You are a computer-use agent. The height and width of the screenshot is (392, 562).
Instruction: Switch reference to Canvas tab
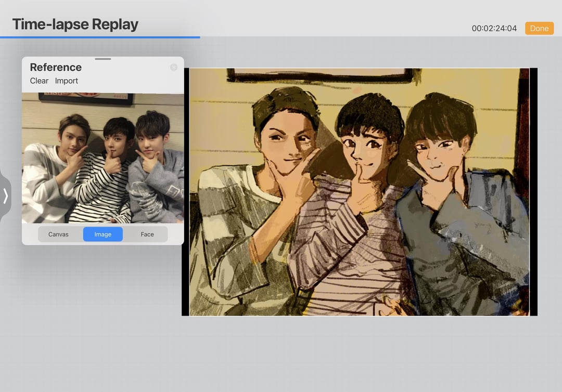[58, 234]
